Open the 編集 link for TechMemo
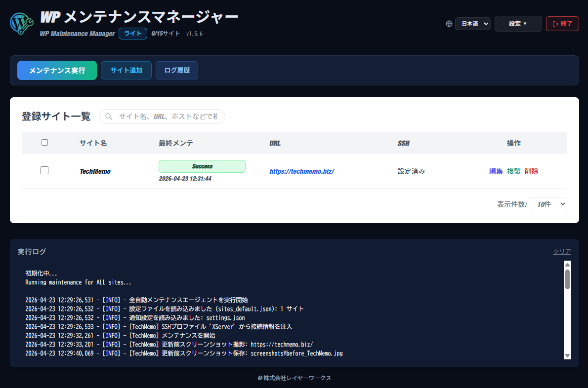The image size is (588, 388). (496, 171)
